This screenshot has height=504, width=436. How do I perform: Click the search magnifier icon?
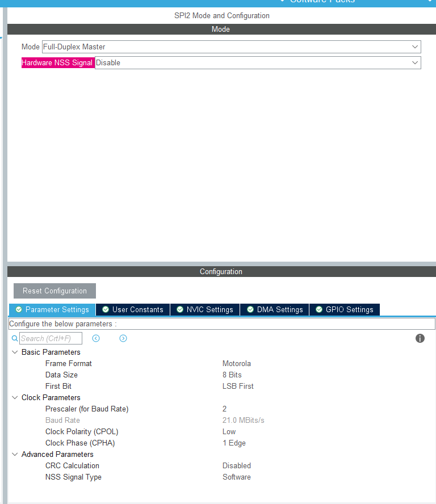click(14, 338)
